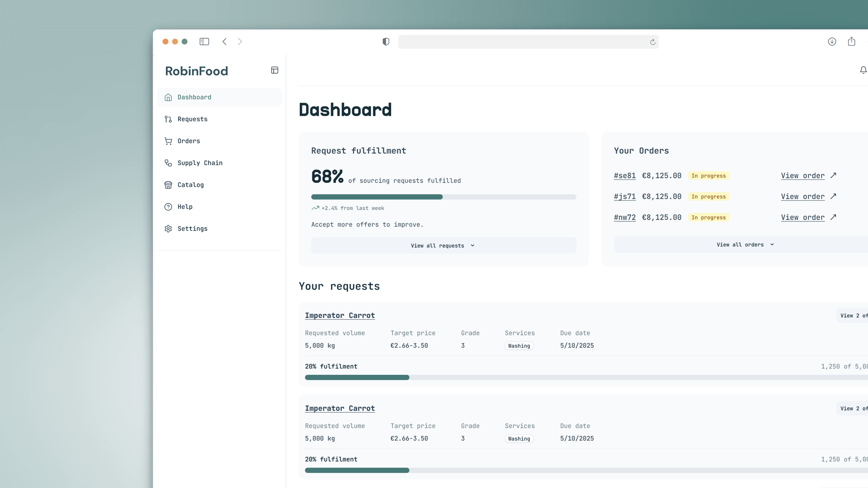This screenshot has height=488, width=868.
Task: Click first request's 5/10/2025 due date
Action: click(577, 345)
